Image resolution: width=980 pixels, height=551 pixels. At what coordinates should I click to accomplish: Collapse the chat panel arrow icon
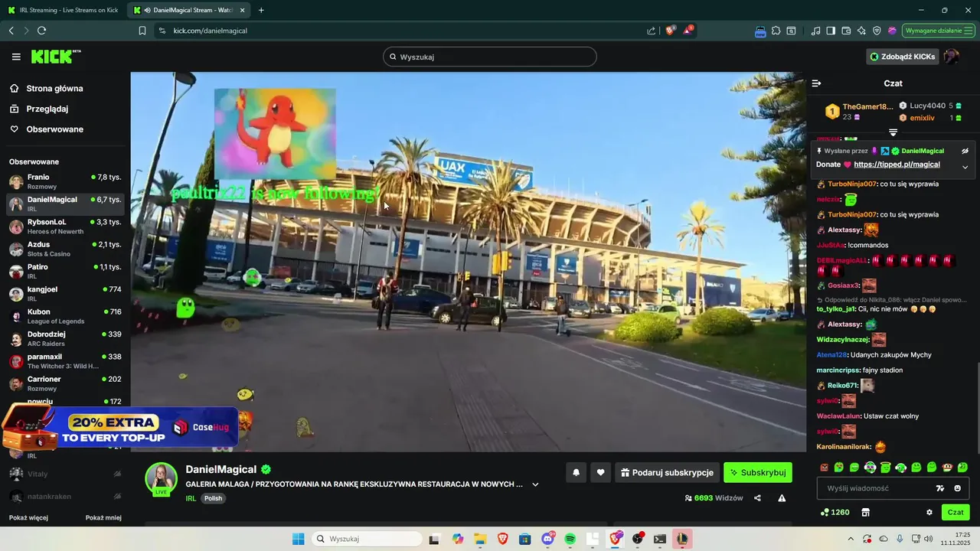tap(816, 83)
